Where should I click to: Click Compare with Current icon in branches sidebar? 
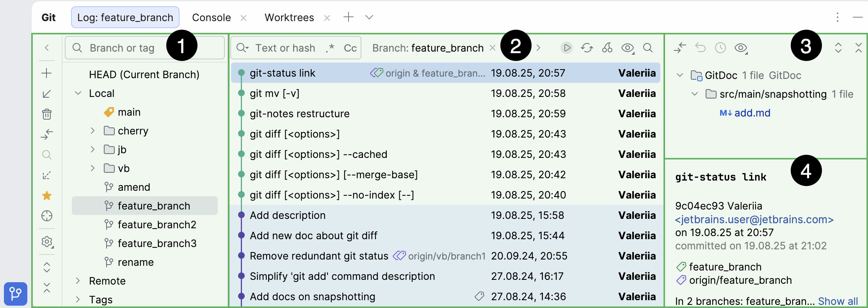point(47,134)
